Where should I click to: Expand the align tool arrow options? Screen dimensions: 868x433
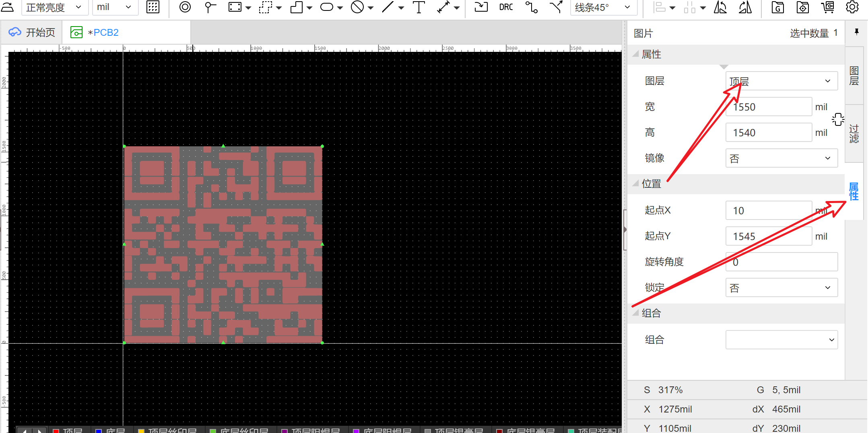click(x=672, y=8)
